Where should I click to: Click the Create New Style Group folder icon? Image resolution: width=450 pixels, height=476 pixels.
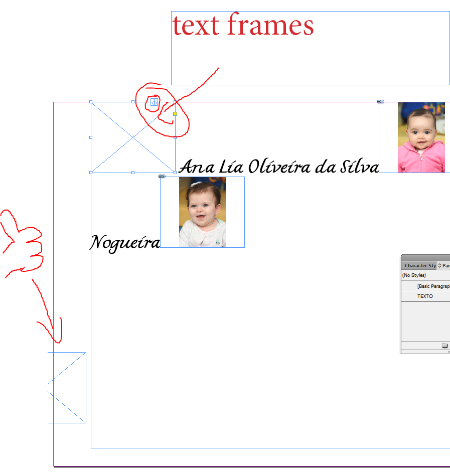click(445, 346)
